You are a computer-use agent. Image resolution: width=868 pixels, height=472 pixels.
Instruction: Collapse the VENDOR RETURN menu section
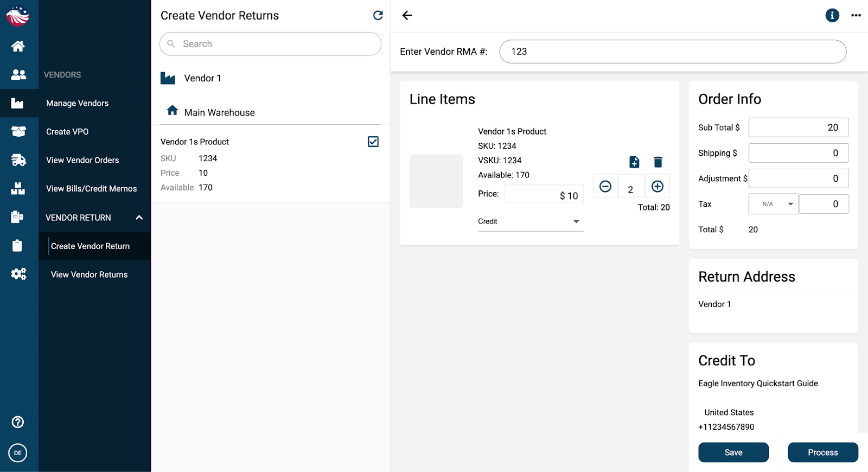tap(139, 218)
